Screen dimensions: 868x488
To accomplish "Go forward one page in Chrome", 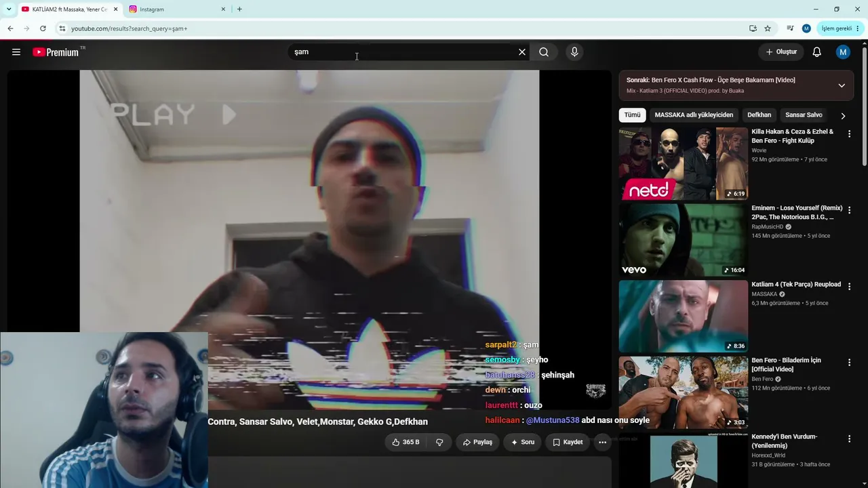I will point(26,28).
